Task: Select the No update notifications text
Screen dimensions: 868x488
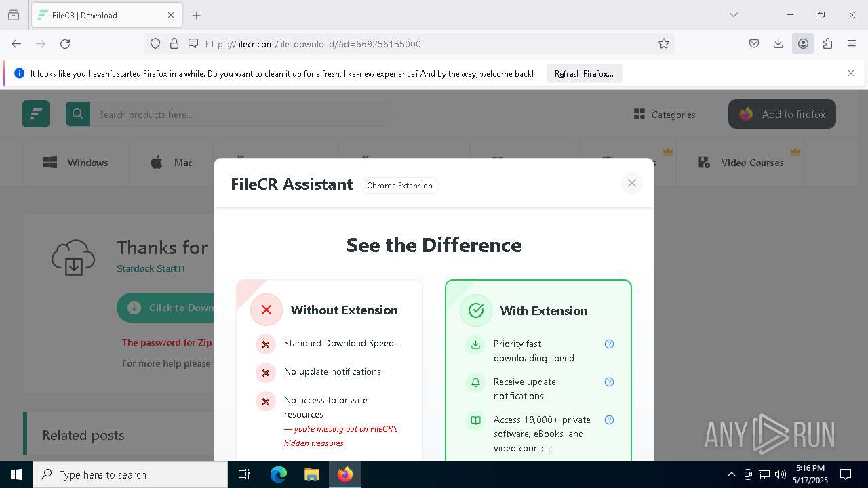Action: tap(332, 371)
